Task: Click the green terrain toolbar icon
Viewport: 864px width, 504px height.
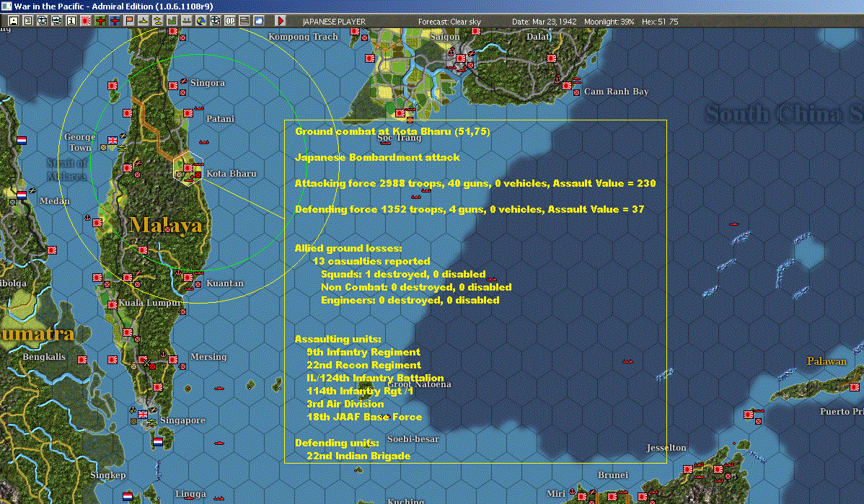Action: click(x=172, y=21)
